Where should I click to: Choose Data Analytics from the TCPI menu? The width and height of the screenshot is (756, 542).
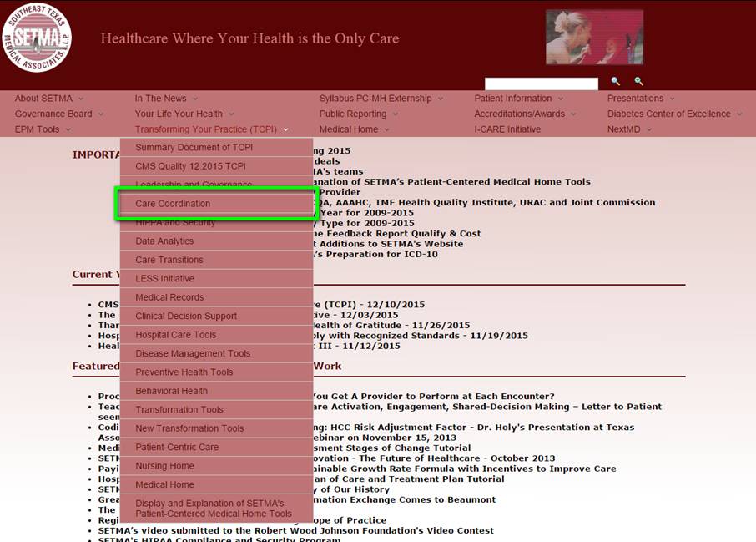[216, 241]
